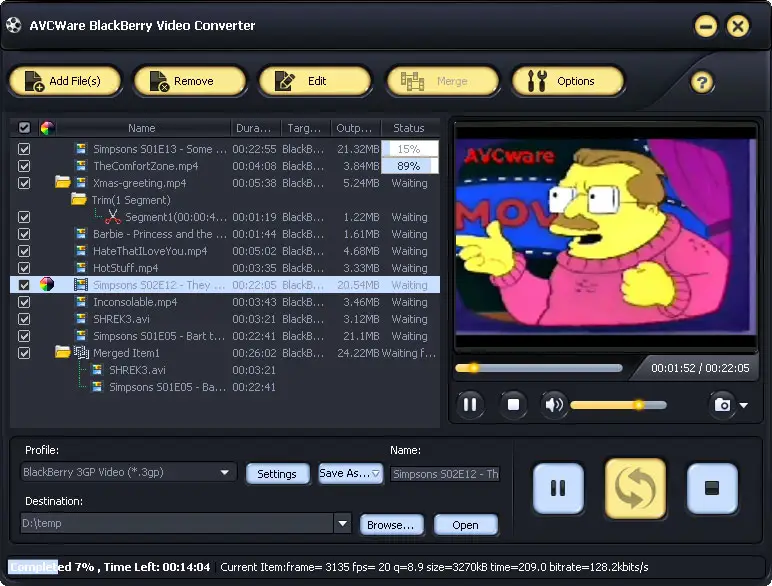Open profile Settings
Viewport: 772px width, 586px height.
tap(277, 474)
